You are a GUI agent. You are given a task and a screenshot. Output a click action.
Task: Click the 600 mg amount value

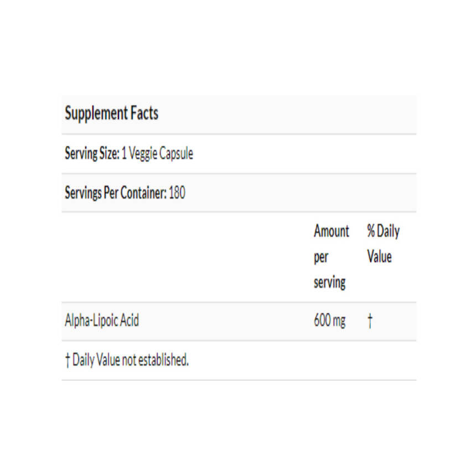pyautogui.click(x=329, y=320)
